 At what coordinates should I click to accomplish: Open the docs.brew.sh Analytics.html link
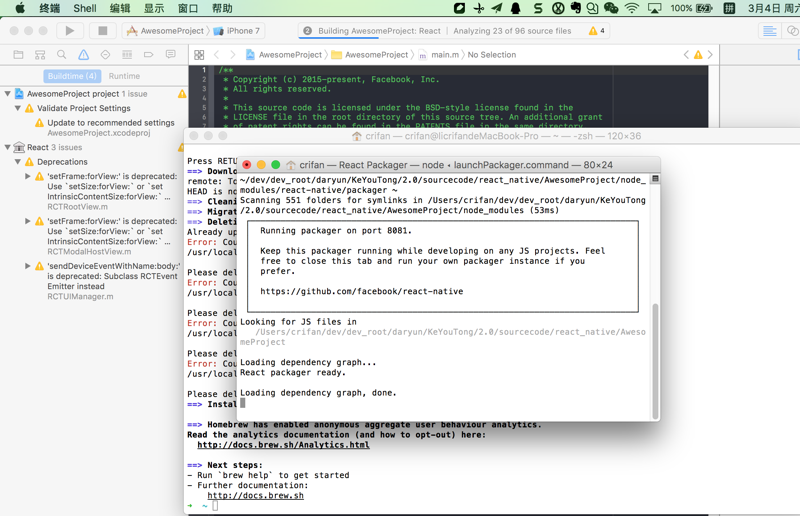pyautogui.click(x=283, y=445)
